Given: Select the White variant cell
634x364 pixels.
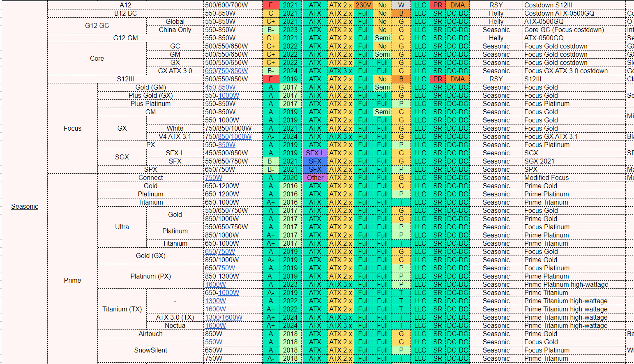Looking at the screenshot, I should (175, 128).
